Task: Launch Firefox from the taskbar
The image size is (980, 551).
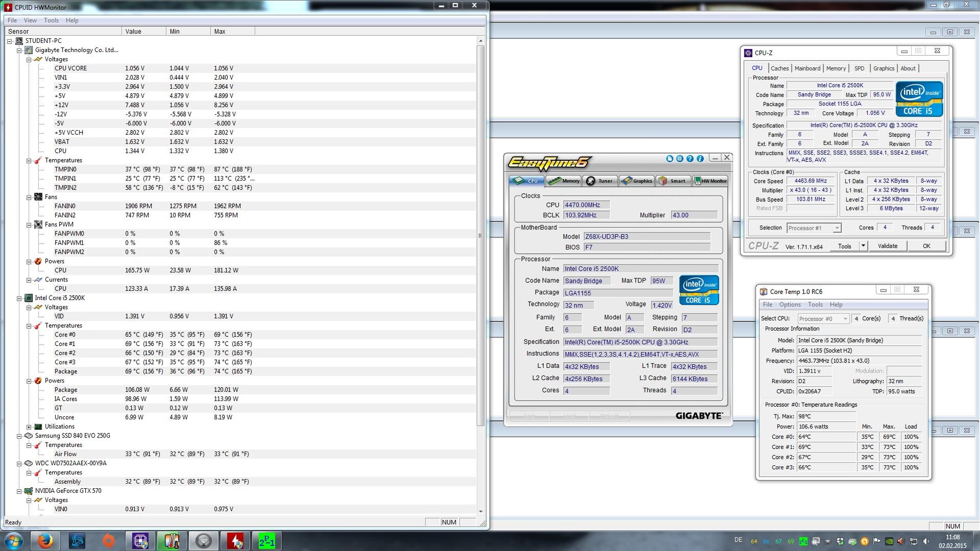Action: (x=45, y=541)
